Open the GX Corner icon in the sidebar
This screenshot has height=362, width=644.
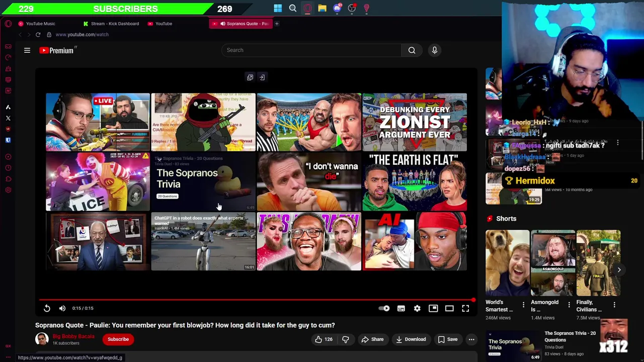(x=8, y=346)
